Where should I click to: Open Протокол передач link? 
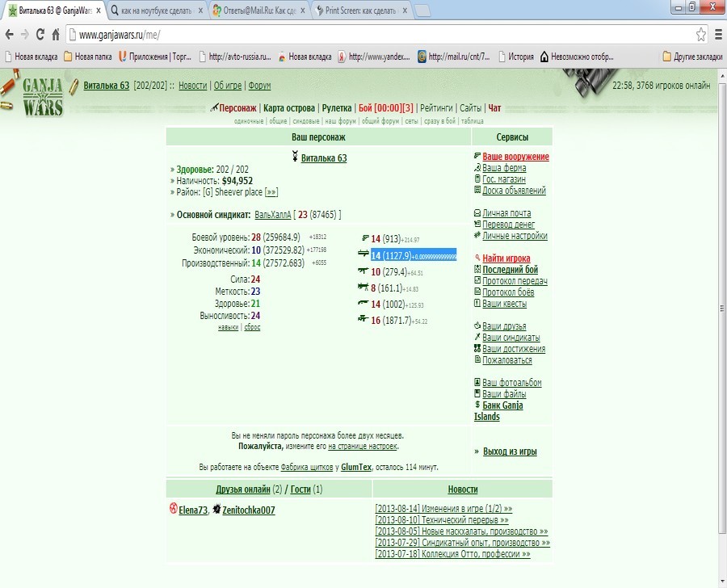click(x=515, y=280)
